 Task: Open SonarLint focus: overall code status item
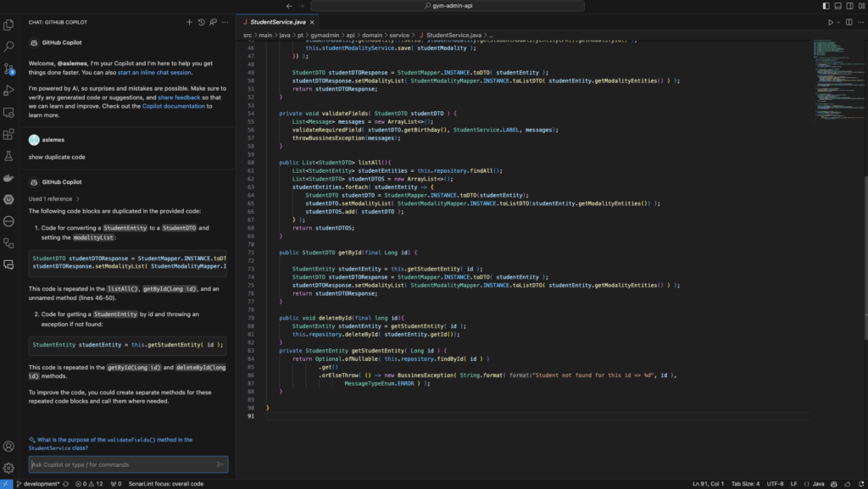coord(166,484)
